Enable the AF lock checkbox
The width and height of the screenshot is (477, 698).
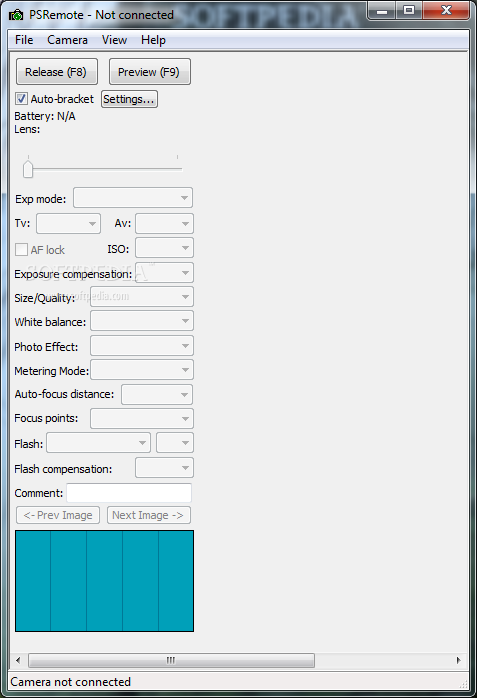point(21,249)
